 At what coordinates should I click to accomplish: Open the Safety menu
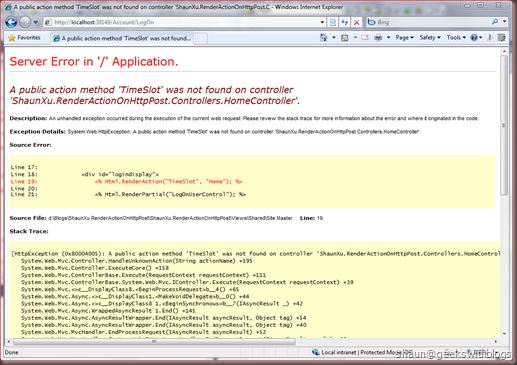[430, 38]
